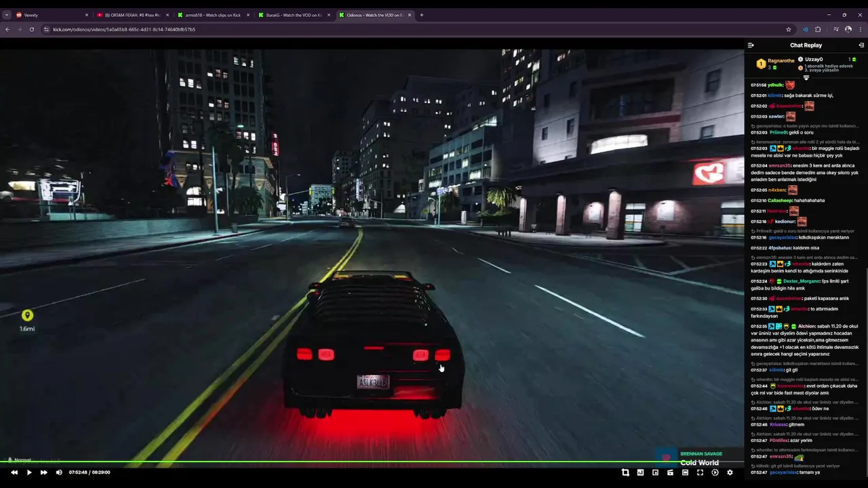
Task: Expand the gift leaderboard chevron
Action: [x=806, y=77]
